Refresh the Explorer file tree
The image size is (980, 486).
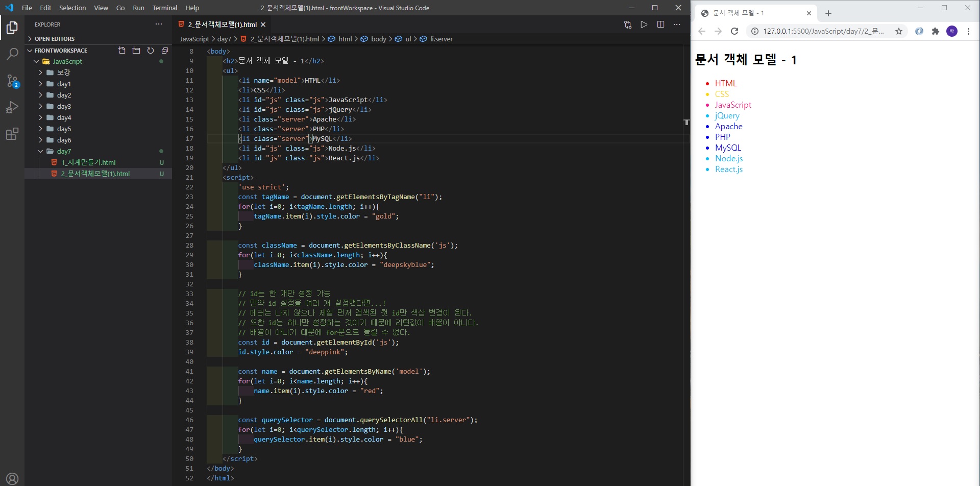[151, 51]
